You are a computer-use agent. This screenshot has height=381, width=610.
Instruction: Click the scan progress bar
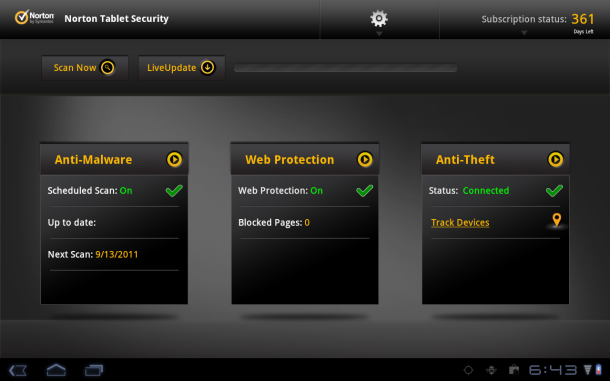click(x=345, y=68)
